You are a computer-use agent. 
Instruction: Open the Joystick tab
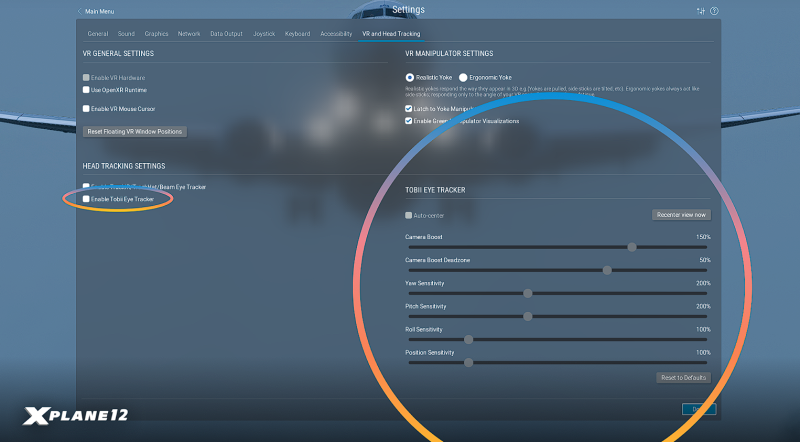[x=263, y=33]
